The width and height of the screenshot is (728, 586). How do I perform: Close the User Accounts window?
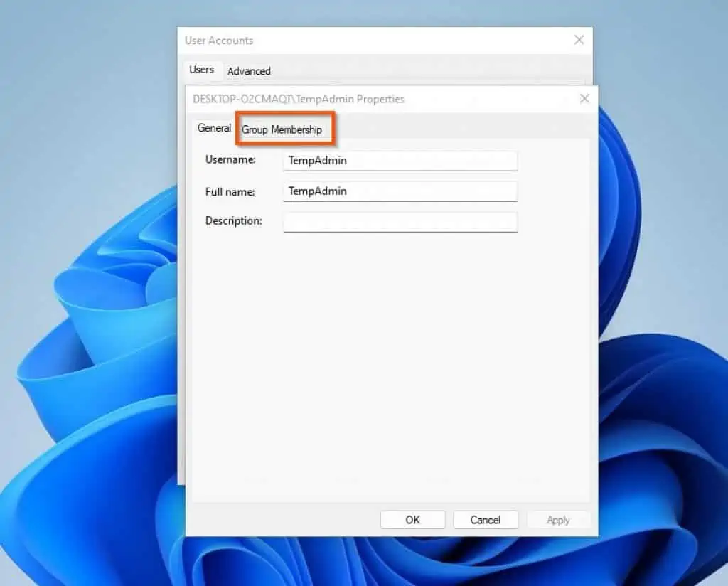579,40
